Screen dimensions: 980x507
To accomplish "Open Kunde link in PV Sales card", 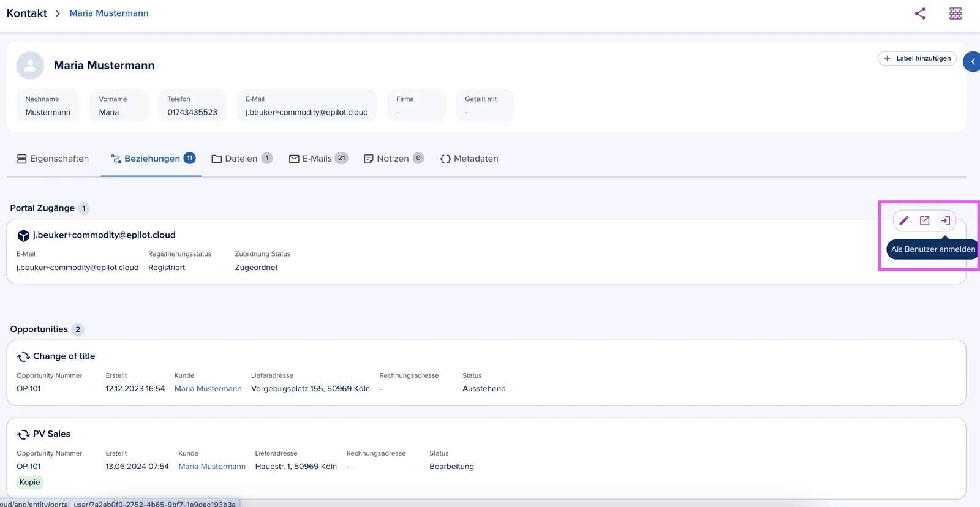I will point(212,467).
